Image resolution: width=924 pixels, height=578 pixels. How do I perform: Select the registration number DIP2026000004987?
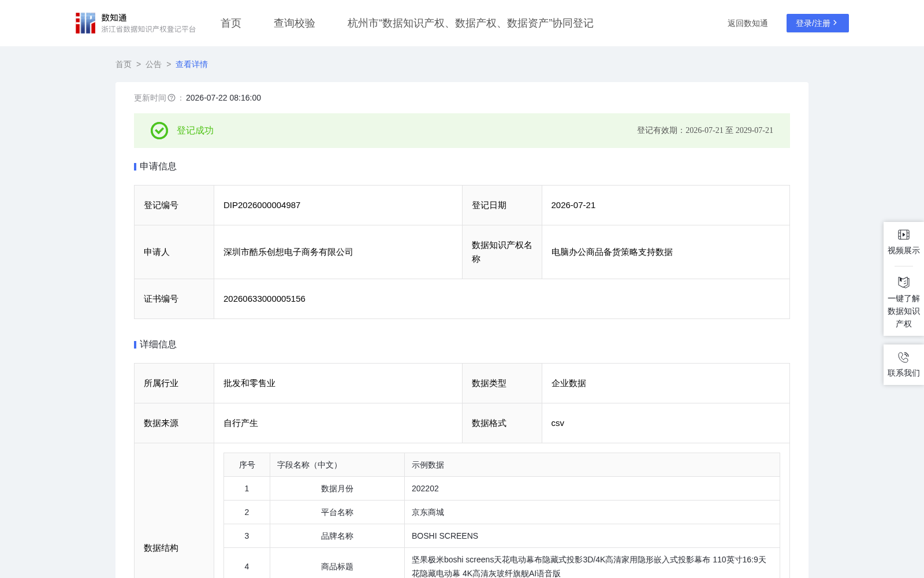tap(262, 205)
